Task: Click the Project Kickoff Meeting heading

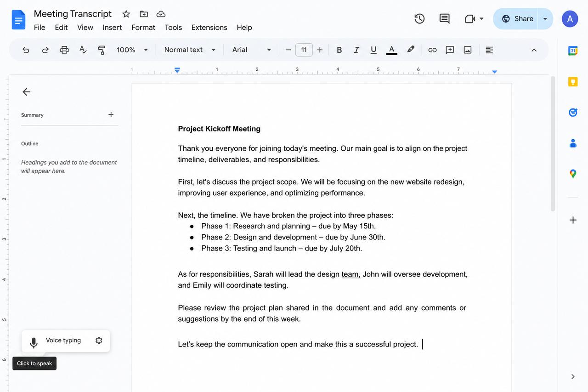Action: pos(219,129)
